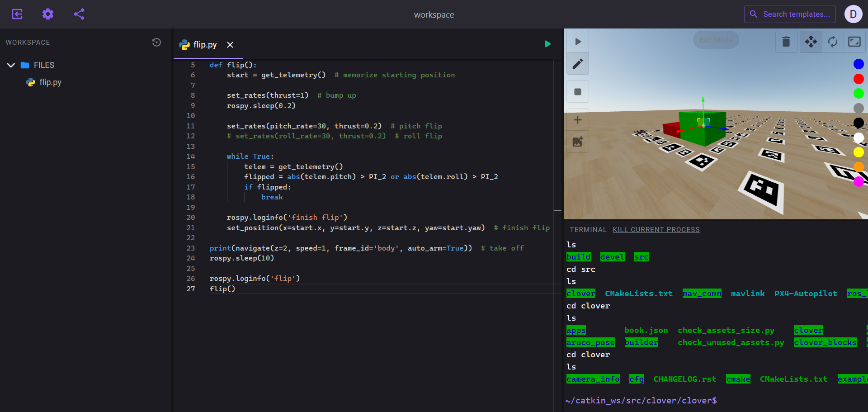Stop the simulation with the square button
Image resolution: width=868 pixels, height=412 pixels.
coord(578,92)
